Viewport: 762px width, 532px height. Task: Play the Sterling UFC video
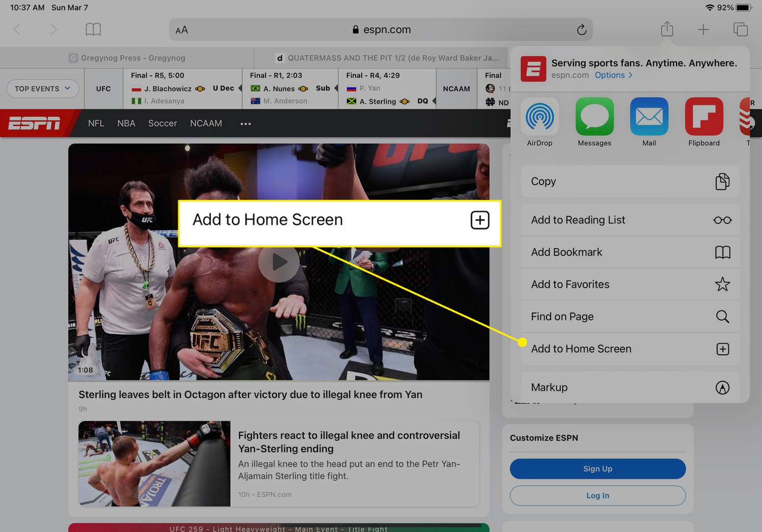[x=278, y=262]
